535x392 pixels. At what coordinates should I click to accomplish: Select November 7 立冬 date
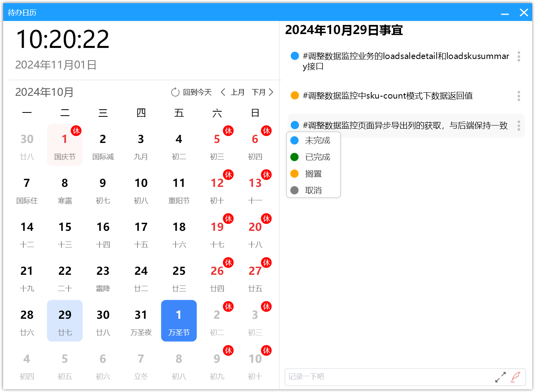(x=141, y=365)
